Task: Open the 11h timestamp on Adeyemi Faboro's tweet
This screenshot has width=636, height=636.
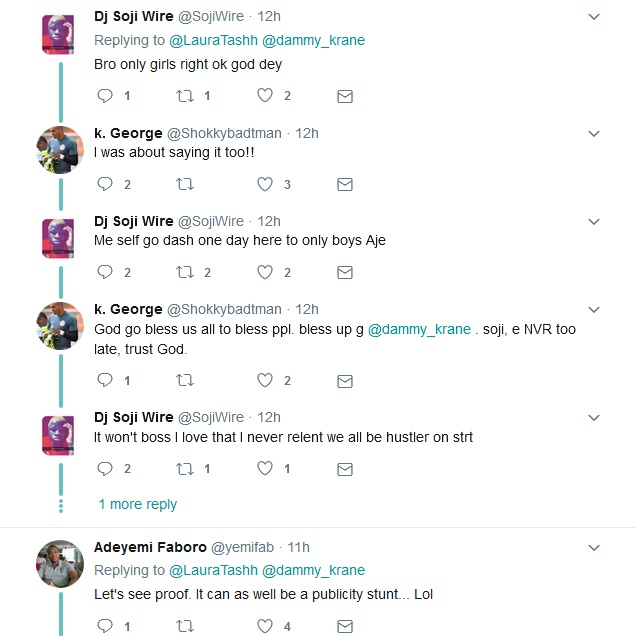Action: tap(299, 547)
